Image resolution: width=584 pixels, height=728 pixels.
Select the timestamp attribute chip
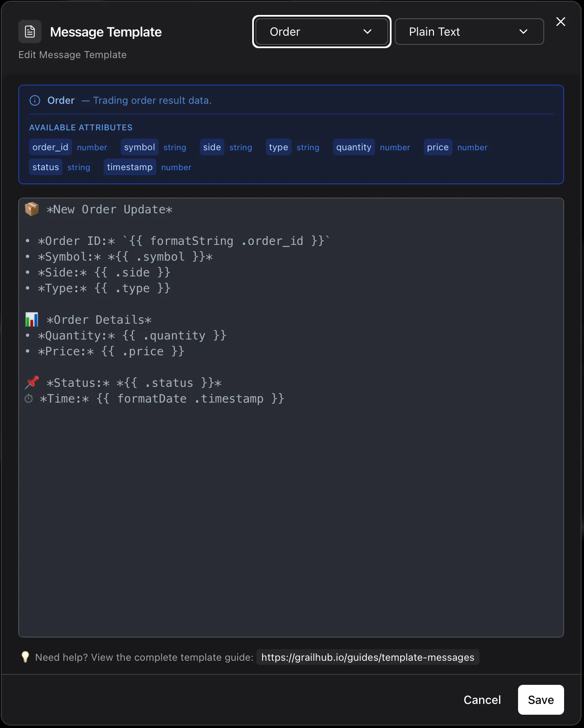[x=129, y=167]
